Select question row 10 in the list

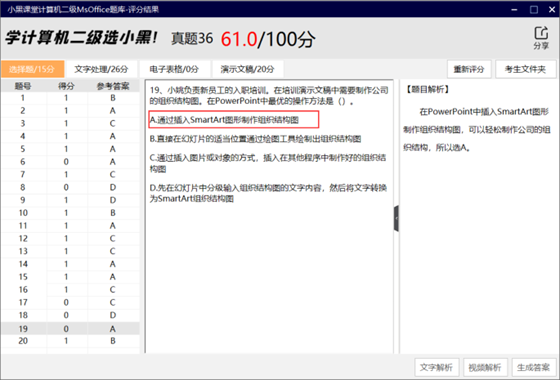click(x=70, y=213)
